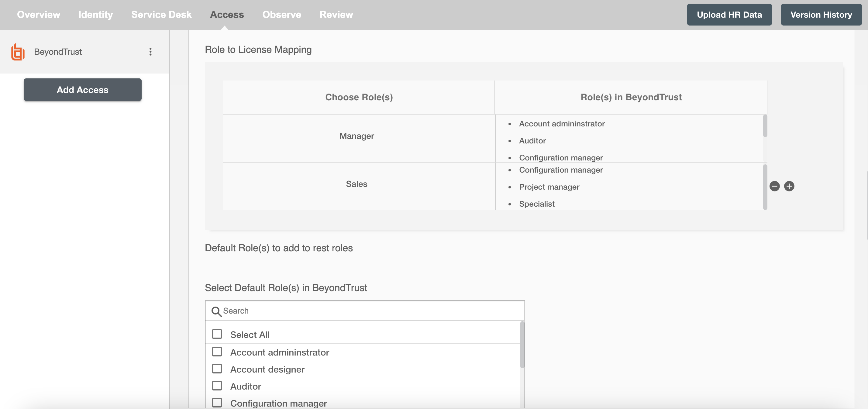Add a new mapping row with plus icon
The width and height of the screenshot is (868, 409).
[789, 186]
